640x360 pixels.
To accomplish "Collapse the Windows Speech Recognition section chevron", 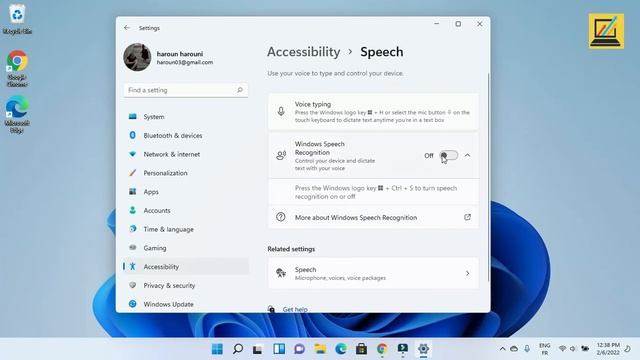I will [467, 156].
